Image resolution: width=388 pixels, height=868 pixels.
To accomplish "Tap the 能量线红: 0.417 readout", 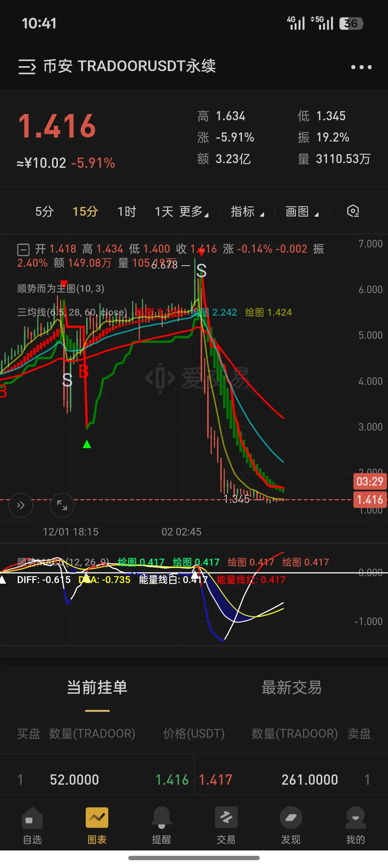I will (x=251, y=580).
